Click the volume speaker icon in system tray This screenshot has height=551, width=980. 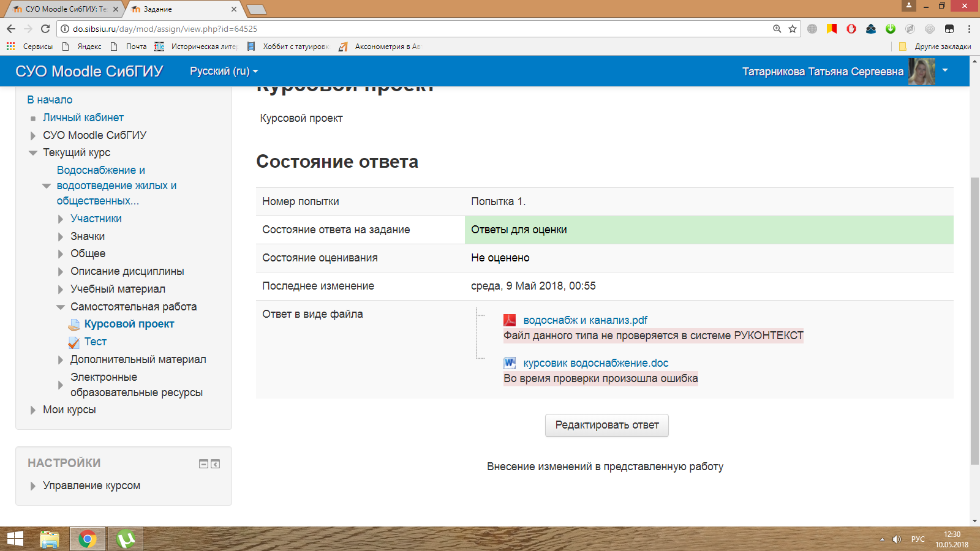click(x=897, y=539)
